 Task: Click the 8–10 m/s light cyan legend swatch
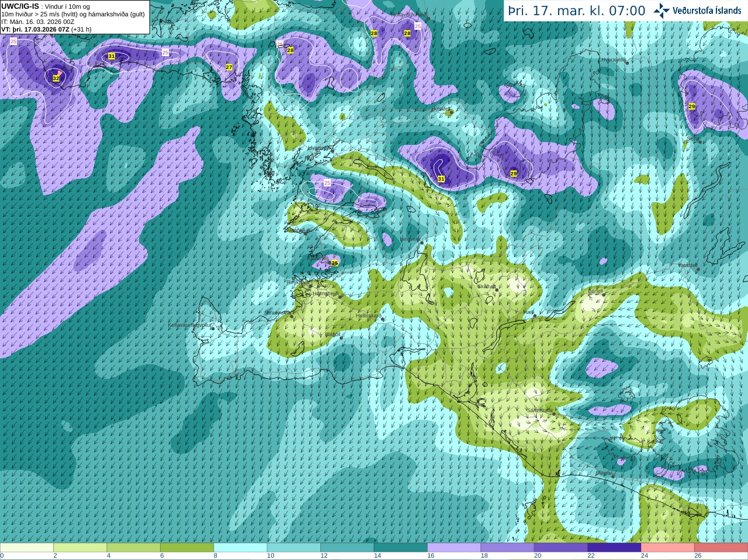pos(241,548)
